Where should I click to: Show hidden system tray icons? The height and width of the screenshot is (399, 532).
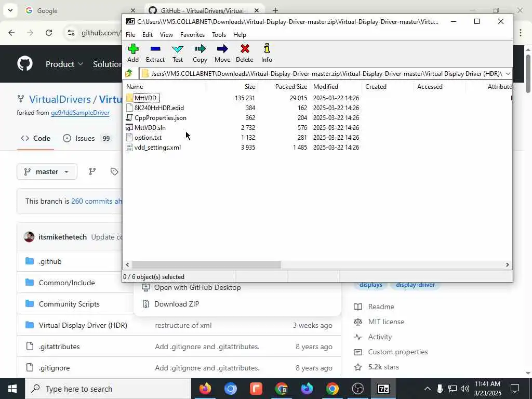click(x=428, y=389)
